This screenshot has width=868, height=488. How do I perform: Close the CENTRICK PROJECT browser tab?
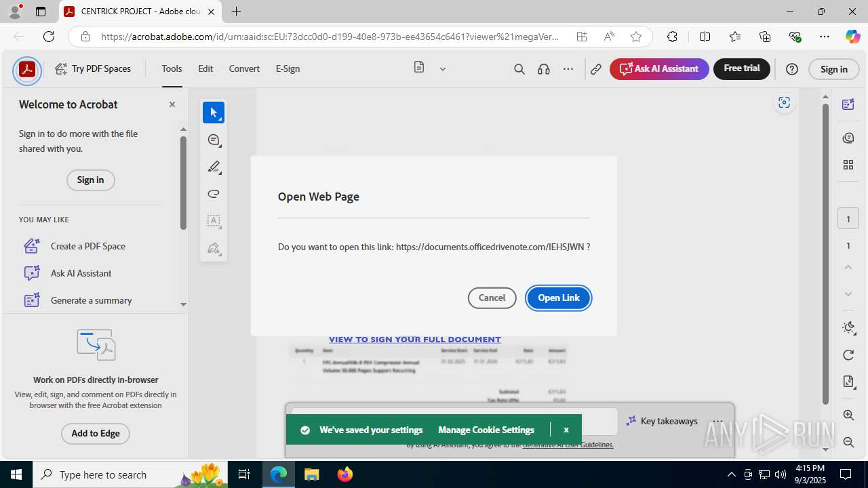pos(212,12)
